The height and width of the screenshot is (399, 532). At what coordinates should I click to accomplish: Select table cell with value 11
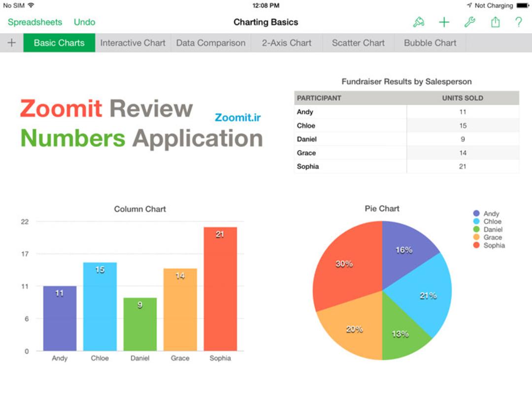[x=463, y=112]
